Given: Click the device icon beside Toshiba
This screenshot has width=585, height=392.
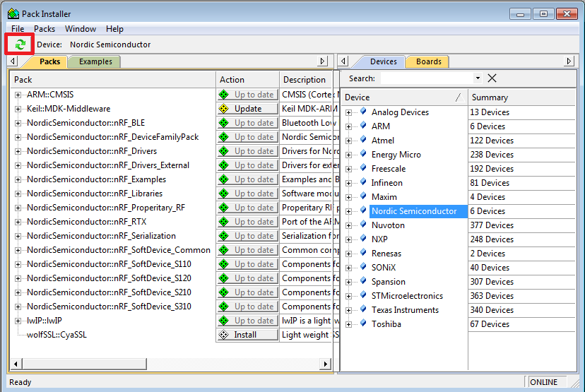Looking at the screenshot, I should 363,323.
